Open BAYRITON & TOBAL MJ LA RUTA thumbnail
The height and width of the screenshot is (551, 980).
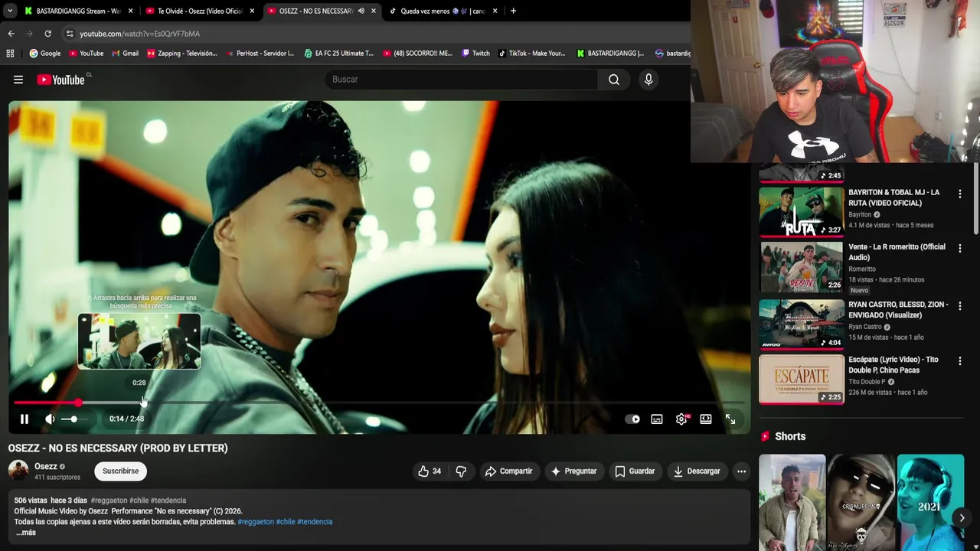801,211
